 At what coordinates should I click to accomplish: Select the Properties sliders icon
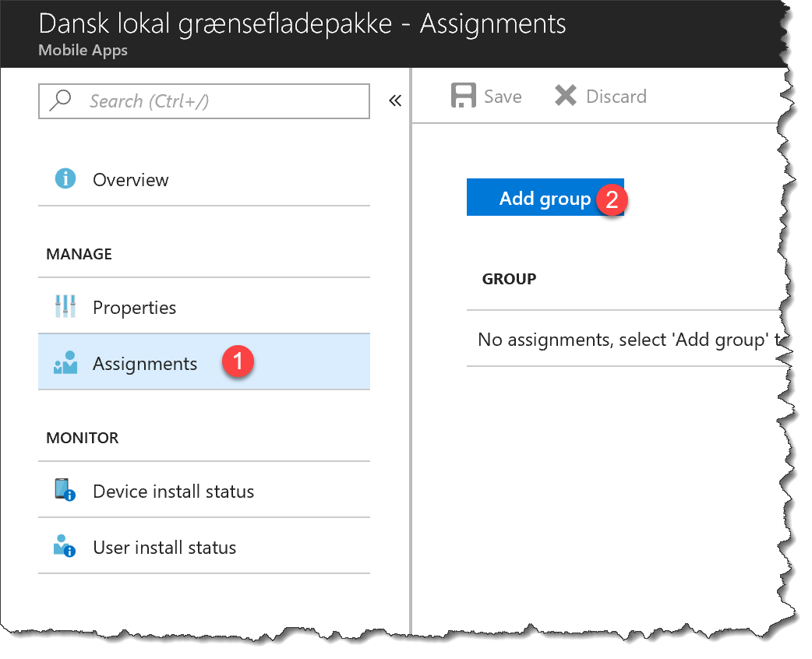[x=66, y=307]
